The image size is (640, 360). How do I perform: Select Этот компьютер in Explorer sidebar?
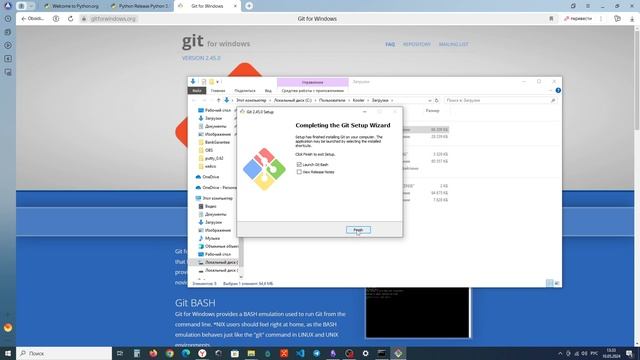214,198
